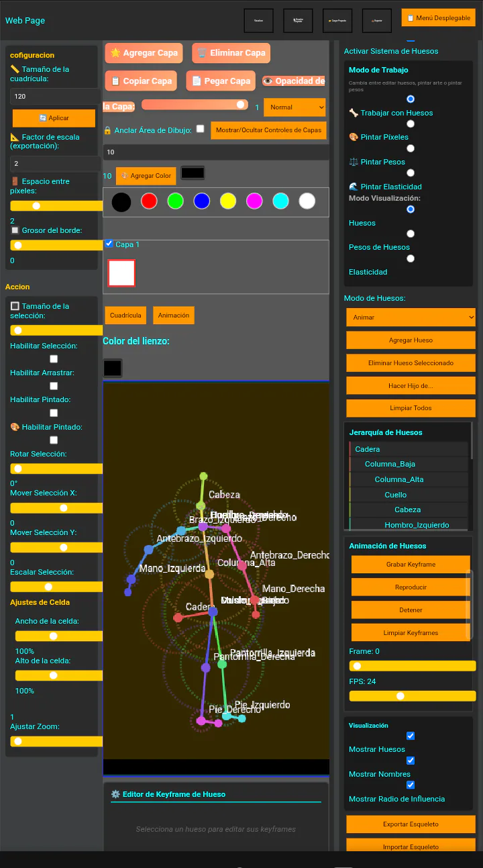Image resolution: width=483 pixels, height=868 pixels.
Task: Uncheck Mostrar Radio de Influencia checkbox
Action: click(411, 785)
